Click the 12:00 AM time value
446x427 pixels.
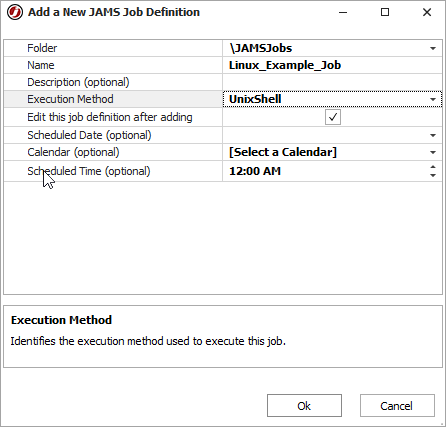(255, 171)
